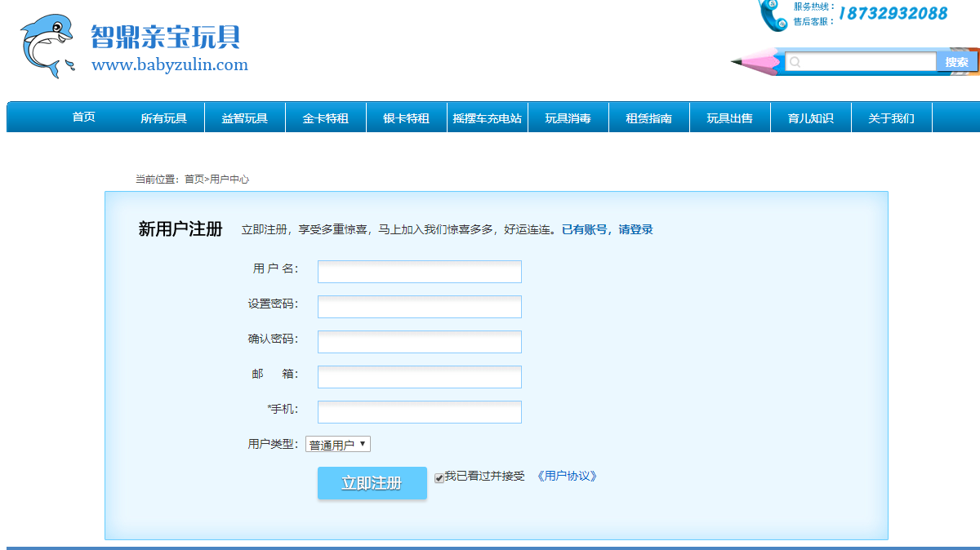Image resolution: width=980 pixels, height=550 pixels.
Task: Open the 育儿知识 menu item
Action: [810, 118]
